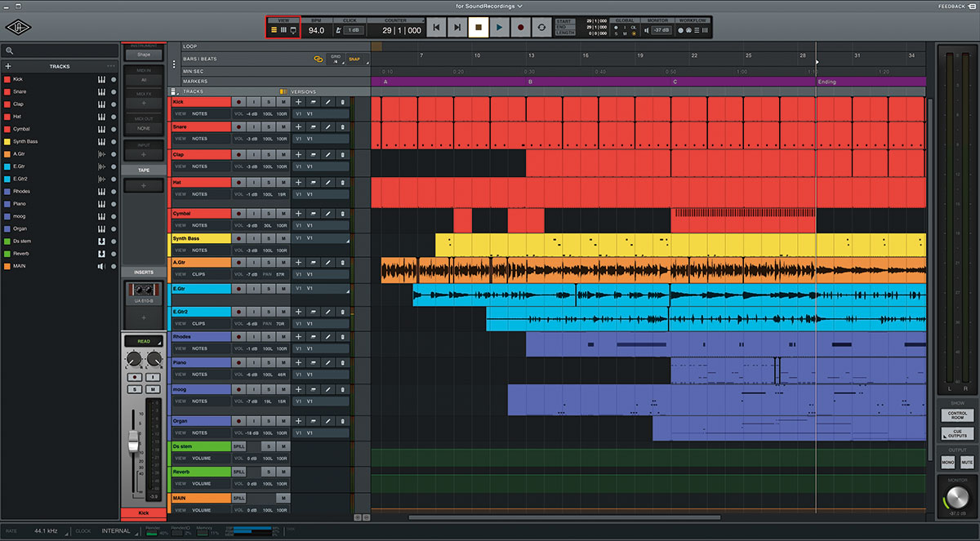Click the trash icon on Organ track
Screen dimensions: 980x541
(x=342, y=421)
